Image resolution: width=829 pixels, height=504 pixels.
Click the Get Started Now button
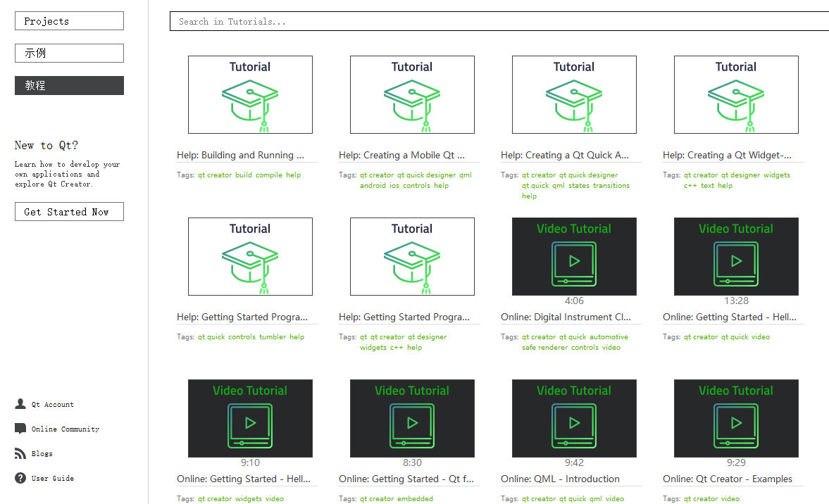pyautogui.click(x=69, y=212)
